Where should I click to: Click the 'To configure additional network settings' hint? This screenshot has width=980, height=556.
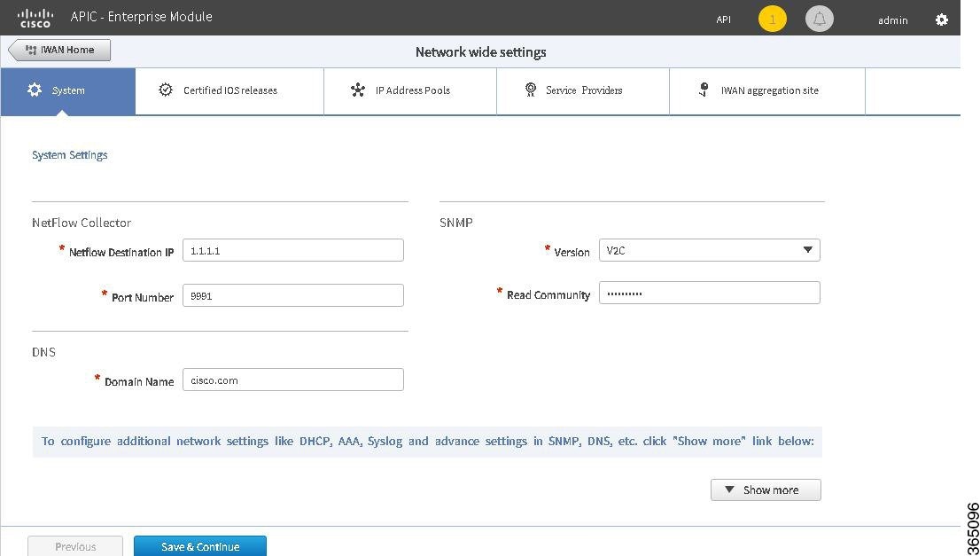[427, 442]
